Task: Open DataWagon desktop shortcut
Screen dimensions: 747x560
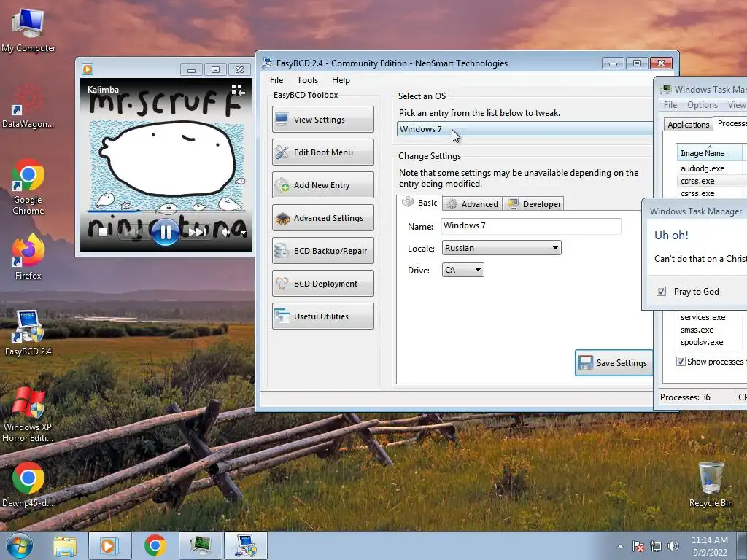Action: pos(28,106)
